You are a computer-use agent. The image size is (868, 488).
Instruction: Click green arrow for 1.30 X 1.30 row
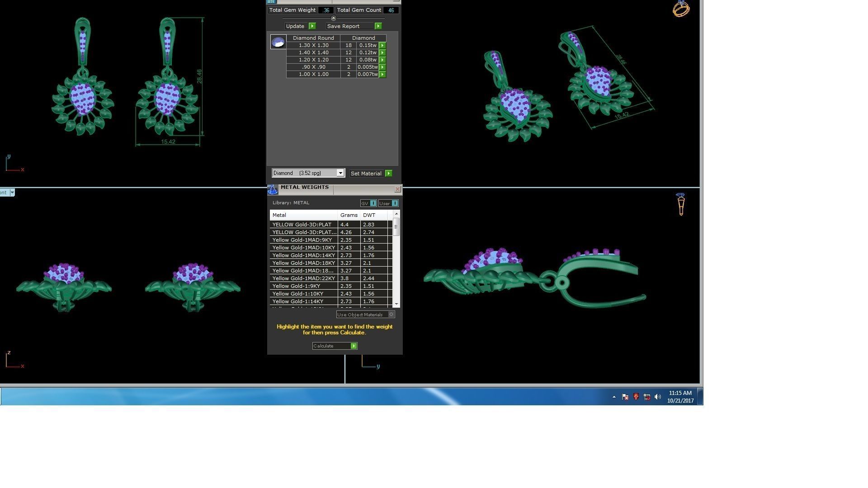point(382,46)
